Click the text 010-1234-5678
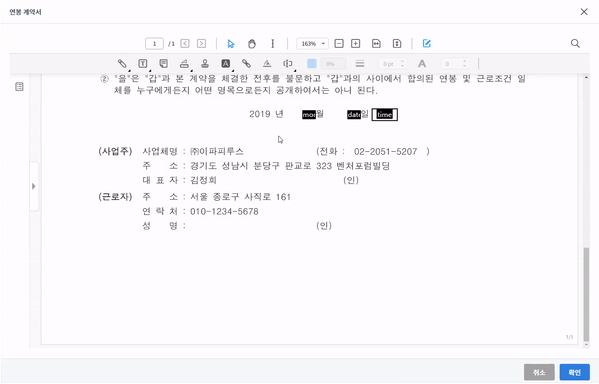 click(x=224, y=212)
